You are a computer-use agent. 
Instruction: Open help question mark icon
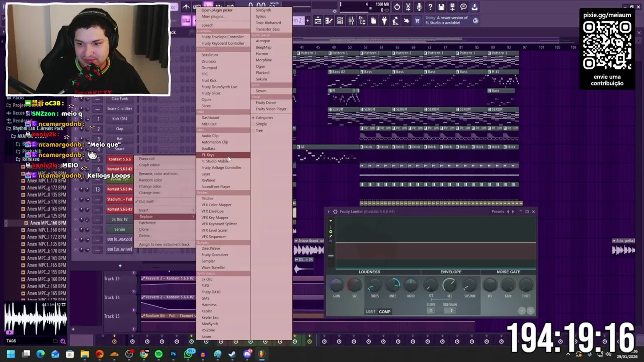click(430, 7)
